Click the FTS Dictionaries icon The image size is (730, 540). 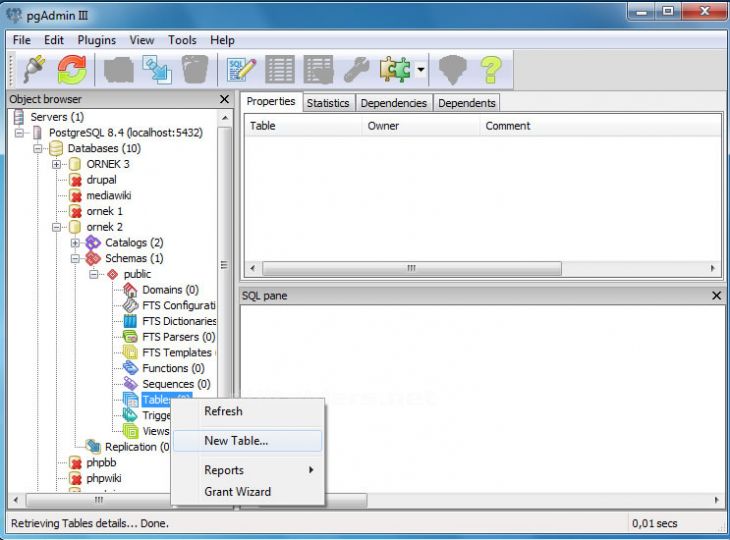pos(130,321)
